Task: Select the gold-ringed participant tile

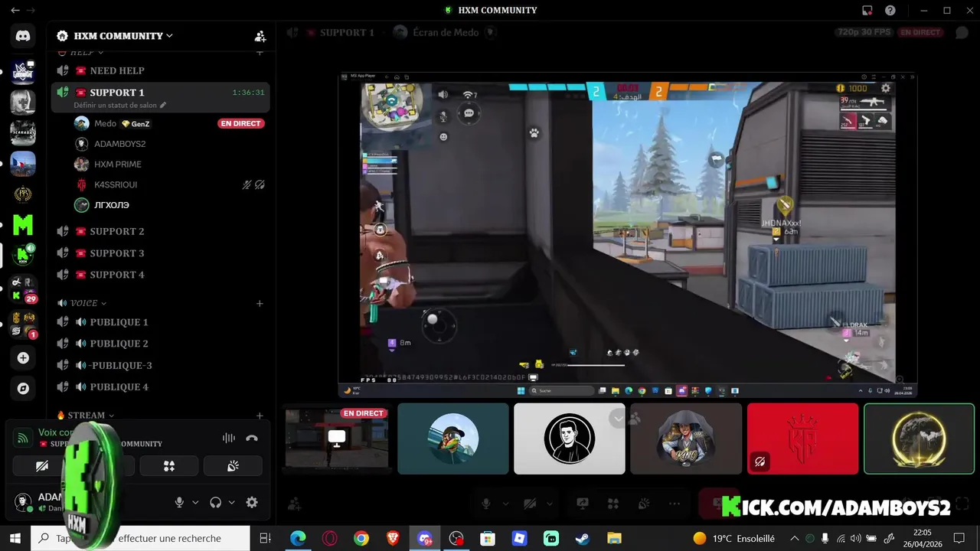Action: [919, 439]
